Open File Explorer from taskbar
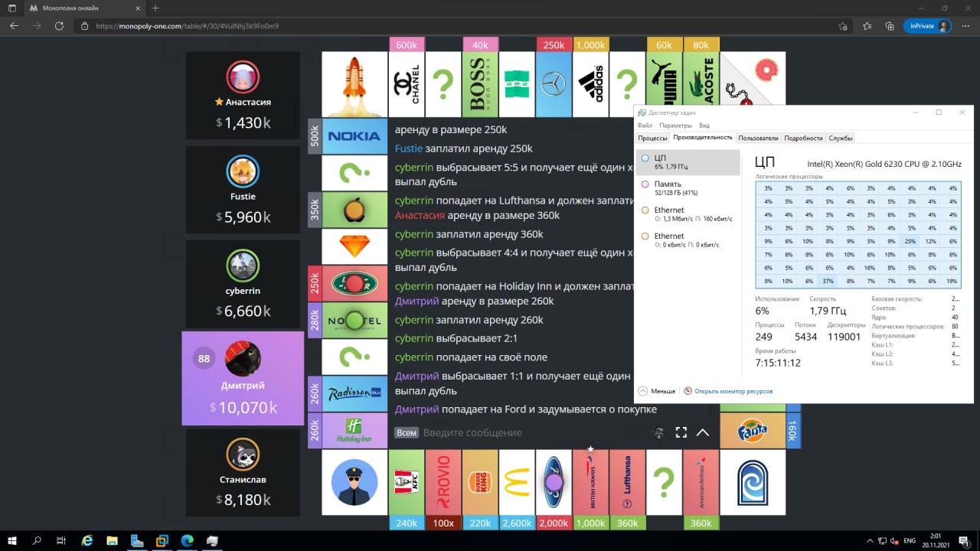Image resolution: width=980 pixels, height=551 pixels. (x=113, y=540)
